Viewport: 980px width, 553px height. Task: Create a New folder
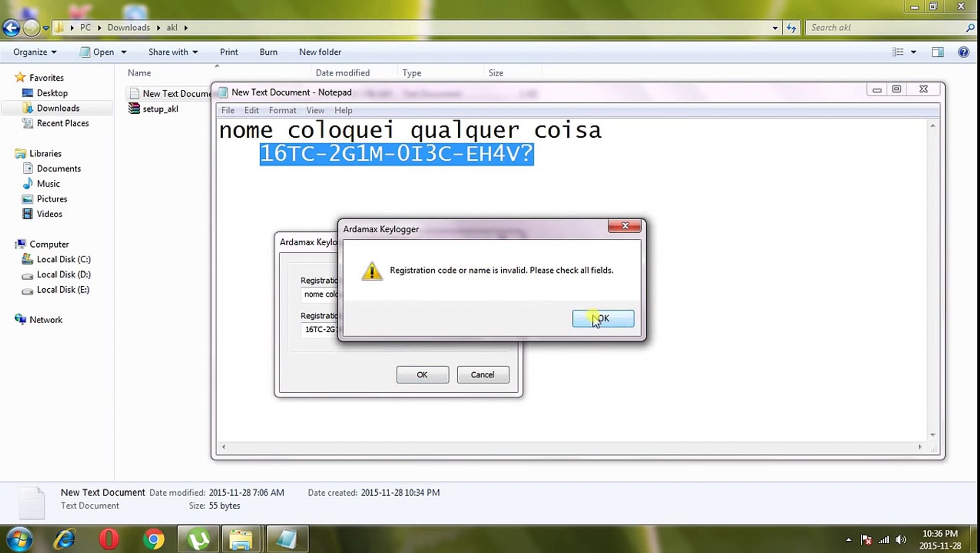click(320, 52)
